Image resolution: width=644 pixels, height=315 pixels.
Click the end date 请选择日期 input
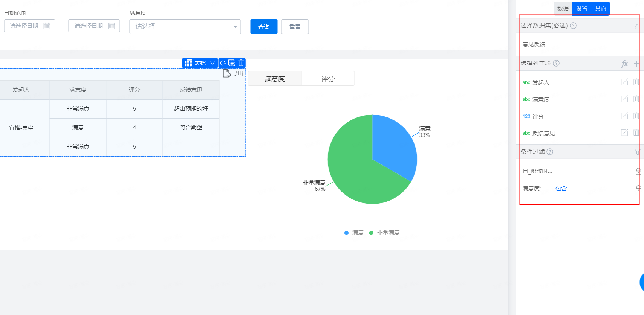point(94,26)
